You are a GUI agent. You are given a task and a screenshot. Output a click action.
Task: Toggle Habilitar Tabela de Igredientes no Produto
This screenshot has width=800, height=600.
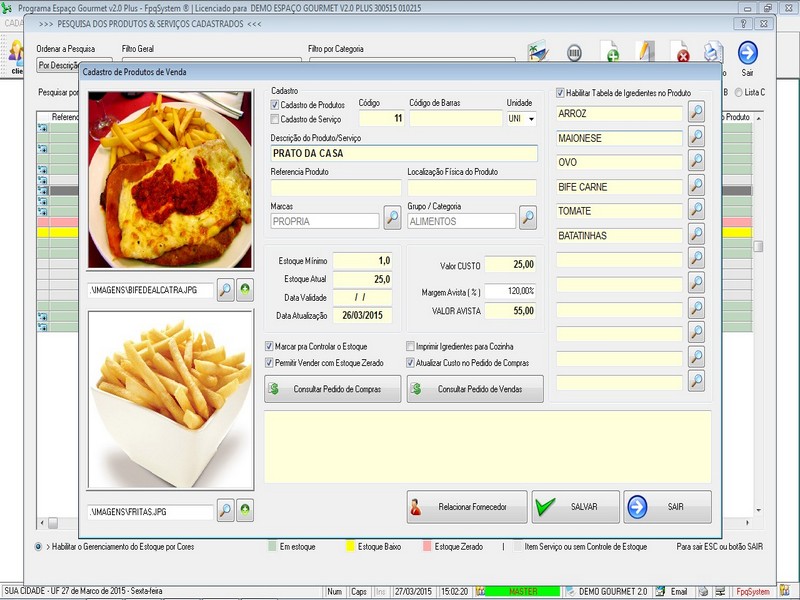pyautogui.click(x=560, y=93)
